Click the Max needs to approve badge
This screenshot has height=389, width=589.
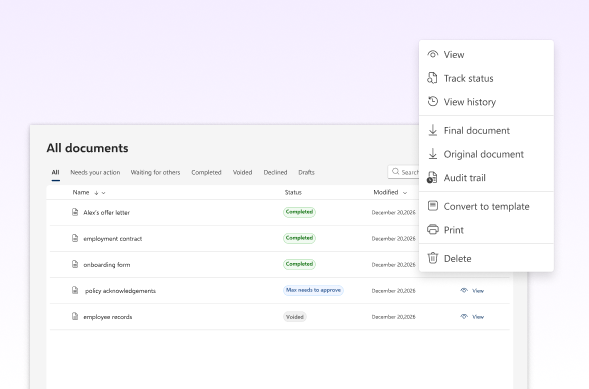click(313, 290)
